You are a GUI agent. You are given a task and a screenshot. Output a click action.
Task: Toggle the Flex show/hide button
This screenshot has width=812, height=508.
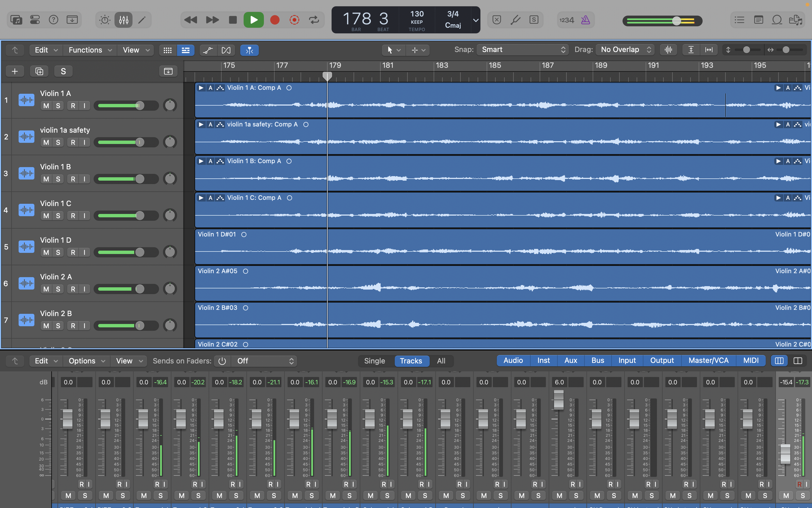(x=226, y=50)
